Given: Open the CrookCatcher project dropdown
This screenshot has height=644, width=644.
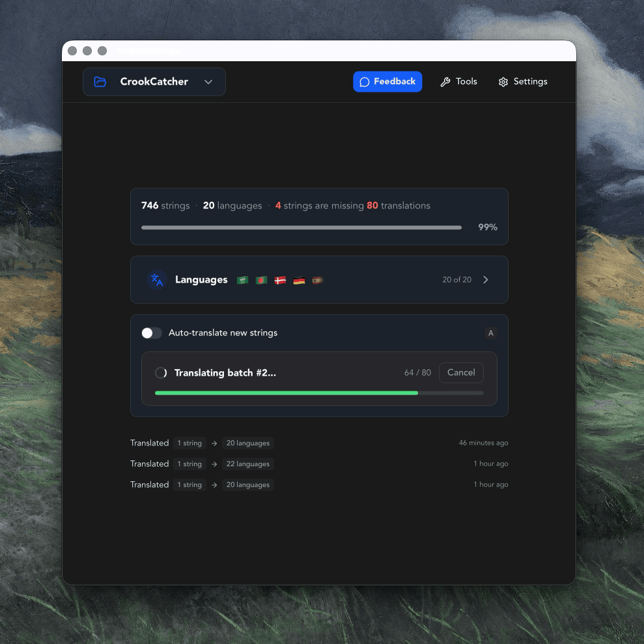Looking at the screenshot, I should [x=208, y=81].
